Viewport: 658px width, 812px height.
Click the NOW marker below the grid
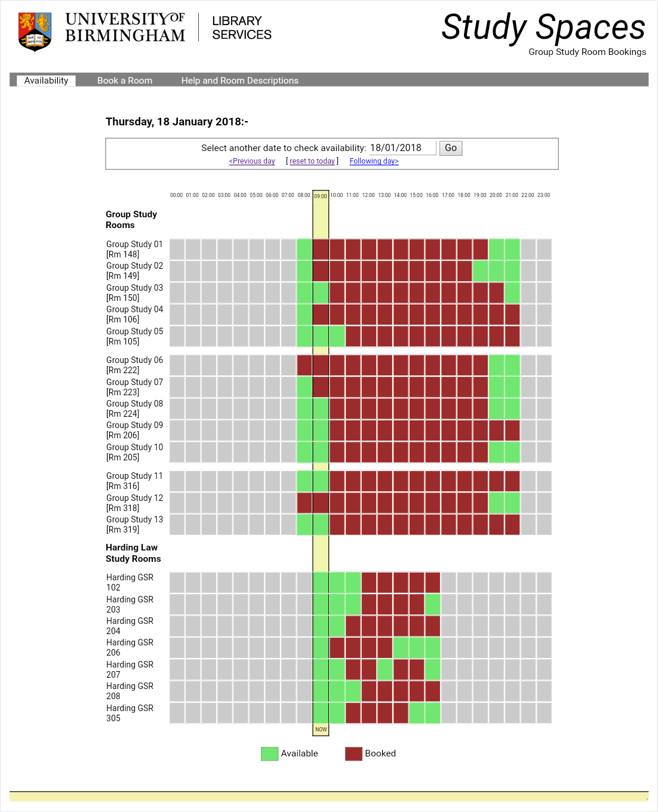[321, 730]
